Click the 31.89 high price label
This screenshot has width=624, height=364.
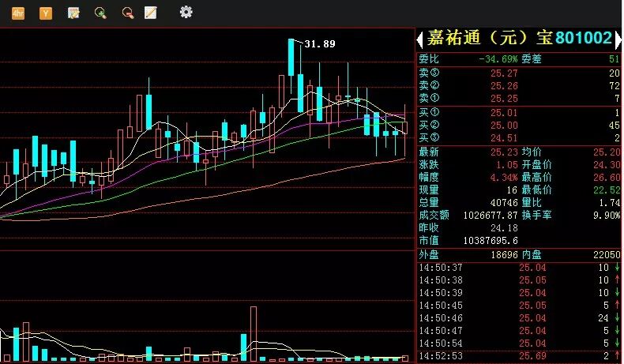click(320, 43)
